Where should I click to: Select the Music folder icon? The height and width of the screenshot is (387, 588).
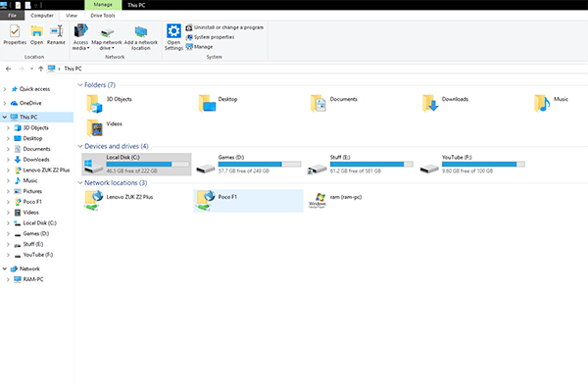tap(542, 104)
